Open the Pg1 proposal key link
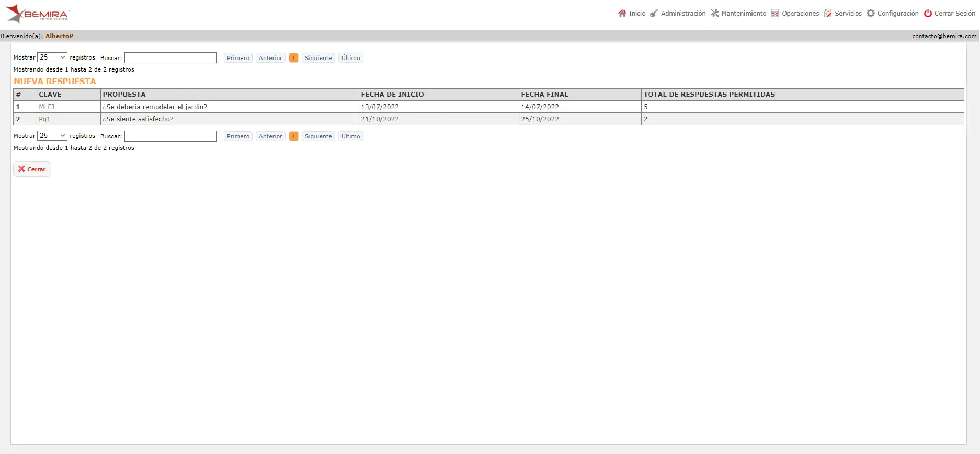 coord(44,119)
